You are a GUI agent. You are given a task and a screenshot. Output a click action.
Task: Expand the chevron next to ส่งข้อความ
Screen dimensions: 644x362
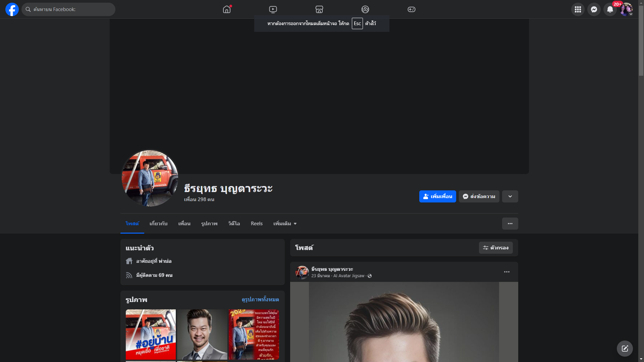point(510,196)
